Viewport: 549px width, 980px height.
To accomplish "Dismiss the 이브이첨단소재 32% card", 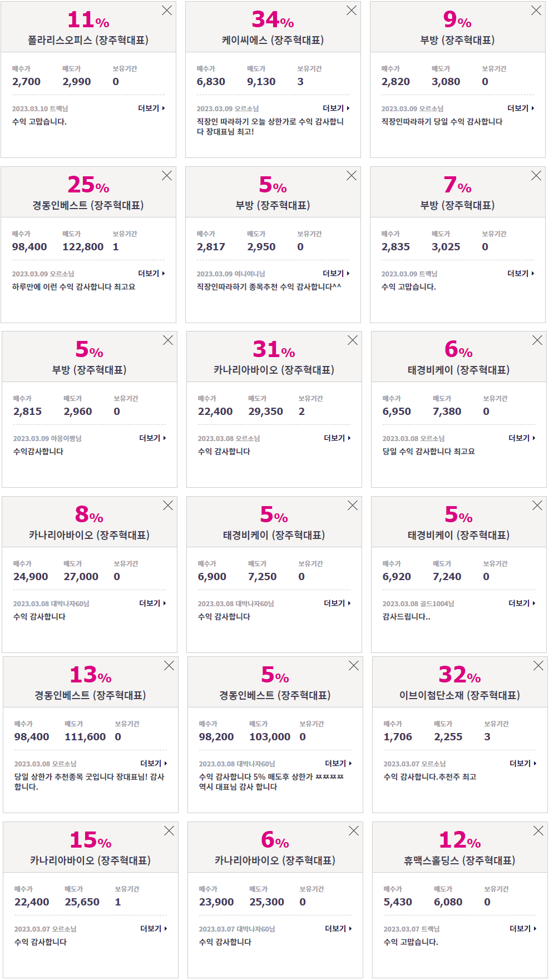I will (538, 666).
